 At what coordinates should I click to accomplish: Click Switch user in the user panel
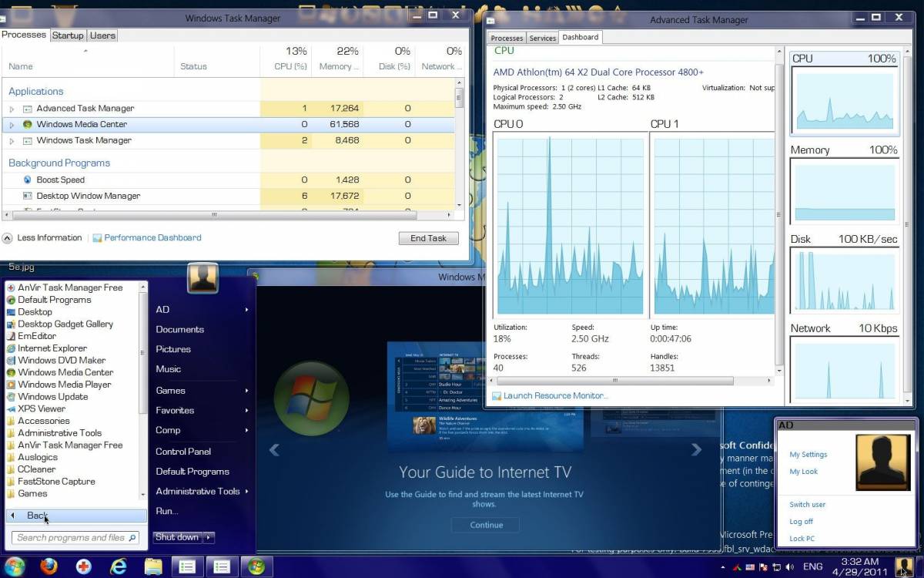point(807,505)
